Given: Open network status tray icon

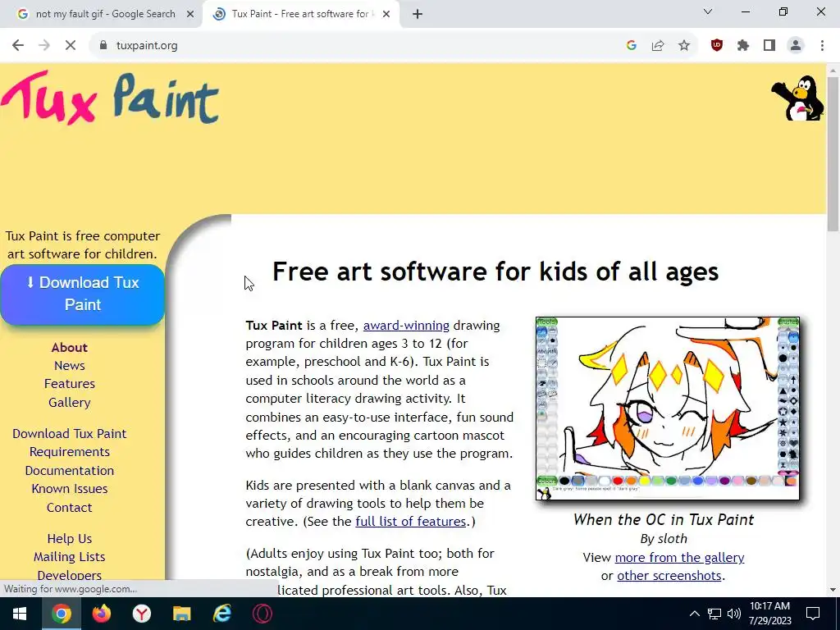Looking at the screenshot, I should [x=714, y=614].
